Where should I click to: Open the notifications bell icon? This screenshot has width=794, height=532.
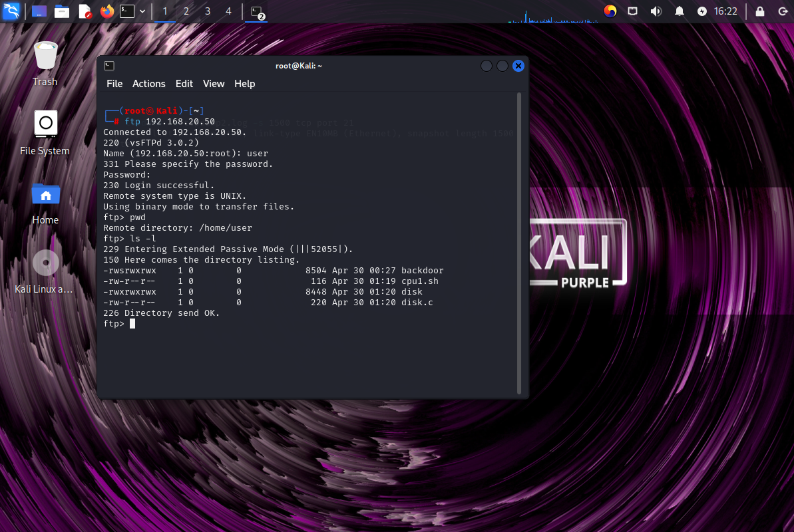pyautogui.click(x=680, y=11)
